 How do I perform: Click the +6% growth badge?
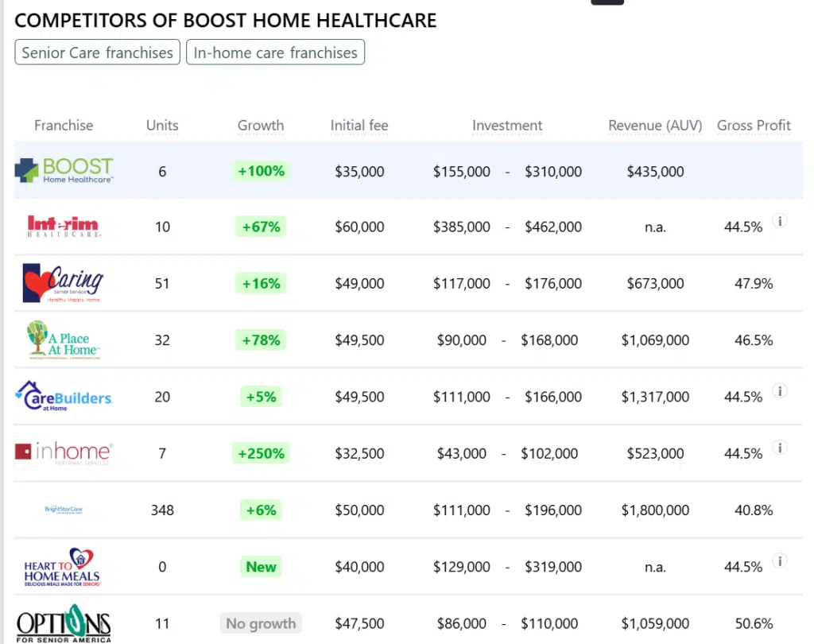click(261, 510)
